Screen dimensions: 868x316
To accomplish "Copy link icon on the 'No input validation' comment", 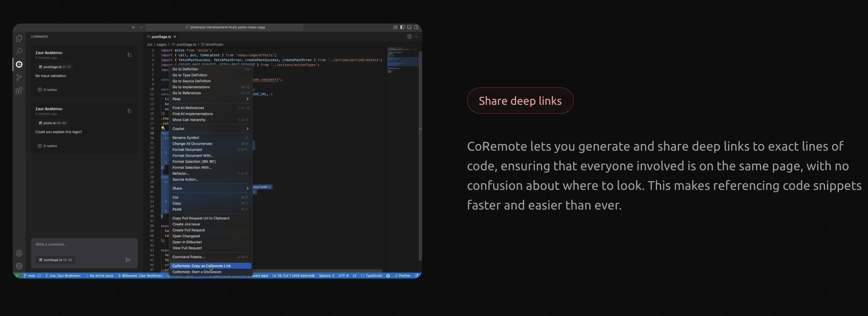I will tap(129, 55).
